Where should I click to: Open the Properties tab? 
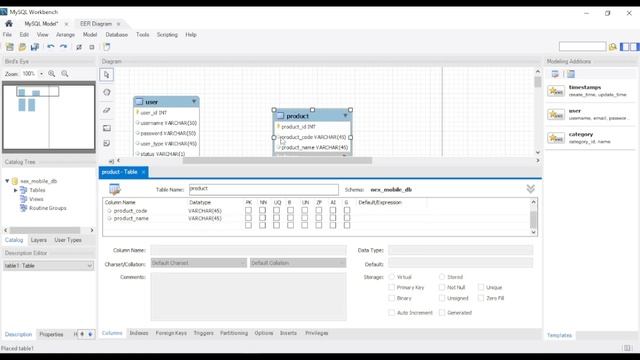click(51, 334)
